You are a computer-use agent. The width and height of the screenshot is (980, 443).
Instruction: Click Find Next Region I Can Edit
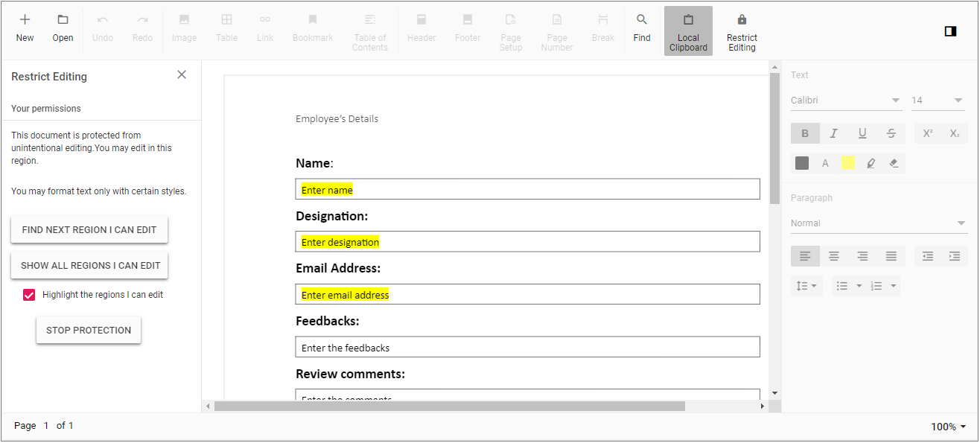[89, 230]
